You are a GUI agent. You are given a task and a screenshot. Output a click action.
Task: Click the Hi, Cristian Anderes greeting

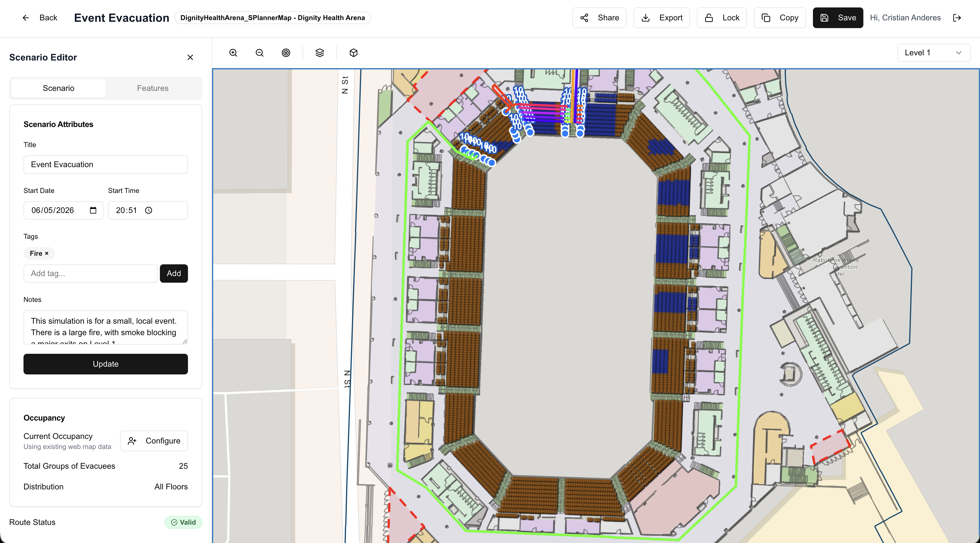point(905,18)
